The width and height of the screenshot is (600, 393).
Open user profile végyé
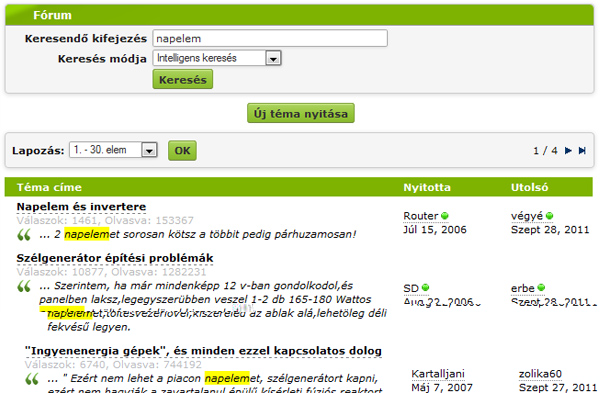(x=527, y=217)
